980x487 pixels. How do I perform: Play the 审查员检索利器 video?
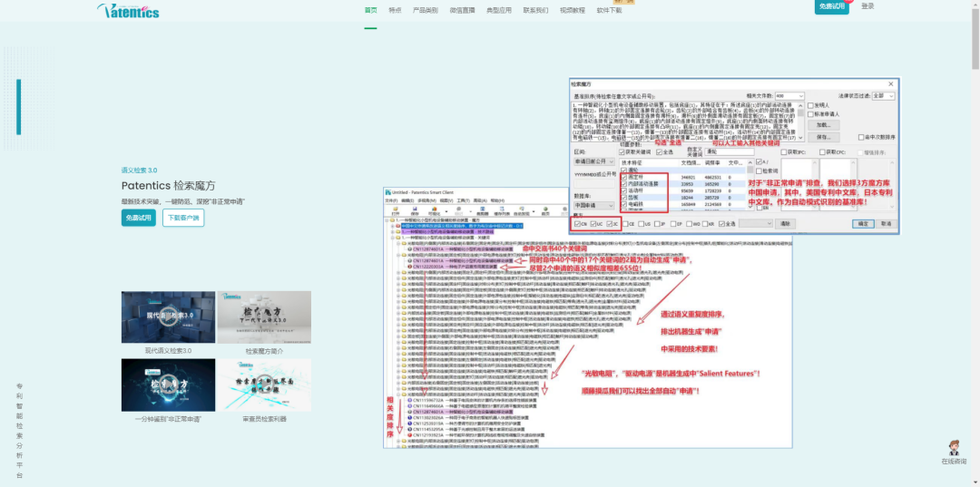pyautogui.click(x=264, y=385)
